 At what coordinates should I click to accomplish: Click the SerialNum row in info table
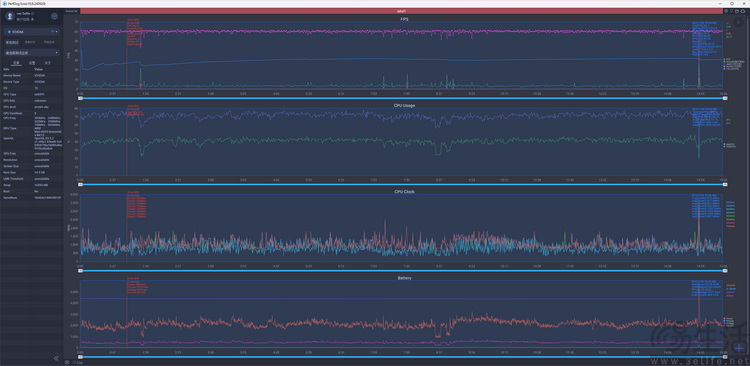pos(32,197)
